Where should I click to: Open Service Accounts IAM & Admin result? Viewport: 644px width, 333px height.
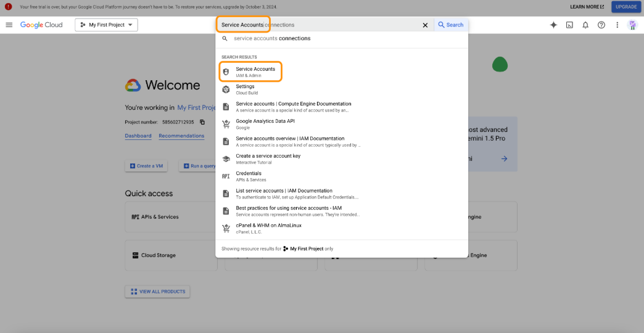(342, 72)
